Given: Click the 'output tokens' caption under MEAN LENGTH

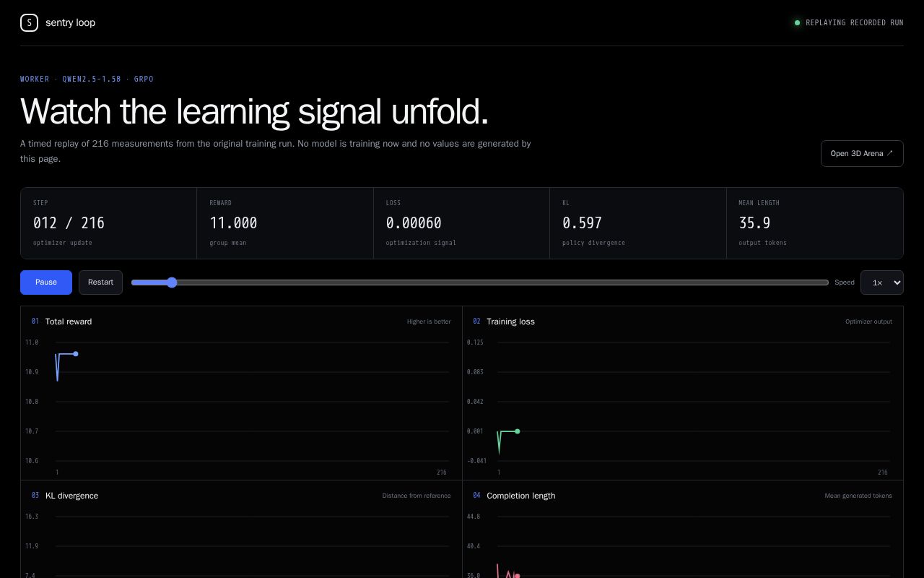Looking at the screenshot, I should 762,243.
